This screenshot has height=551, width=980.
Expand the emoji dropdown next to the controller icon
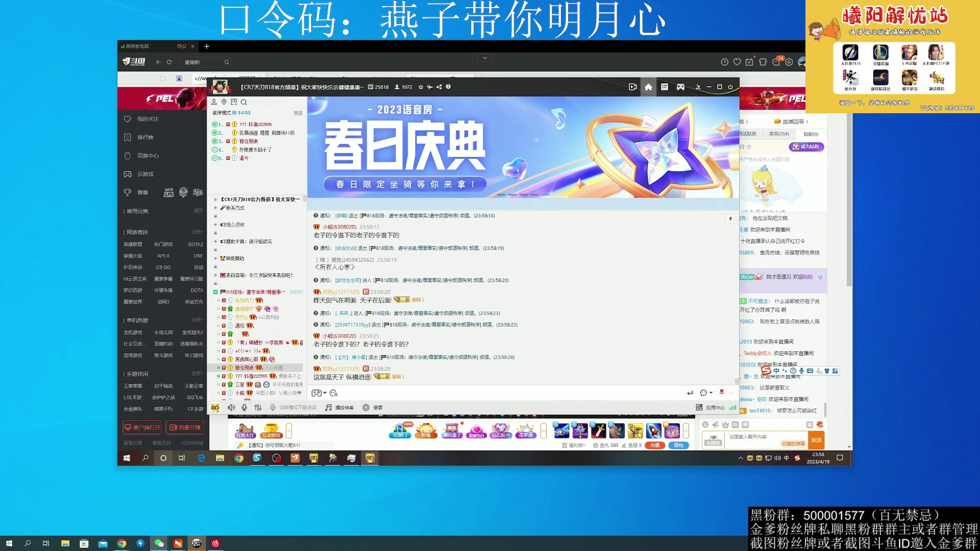pyautogui.click(x=324, y=393)
